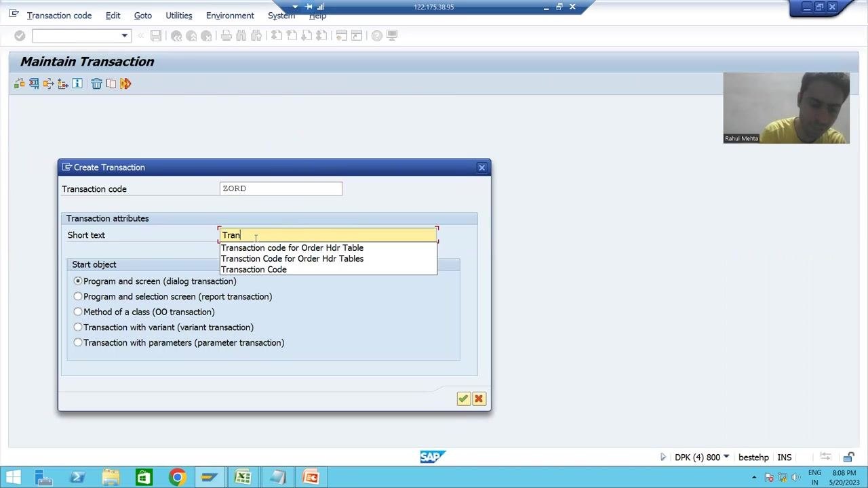Screen dimensions: 868x488
Task: Confirm Create Transaction with green checkmark
Action: tap(463, 399)
